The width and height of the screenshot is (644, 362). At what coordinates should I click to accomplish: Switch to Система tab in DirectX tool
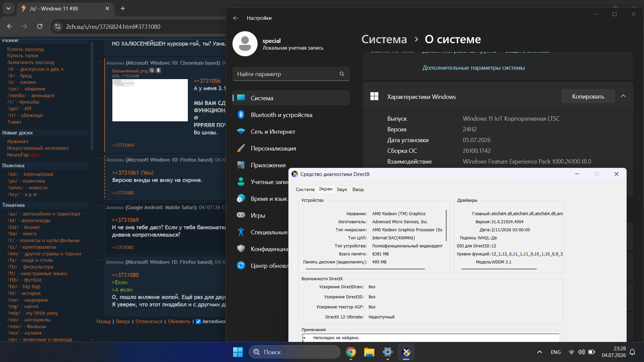(305, 189)
